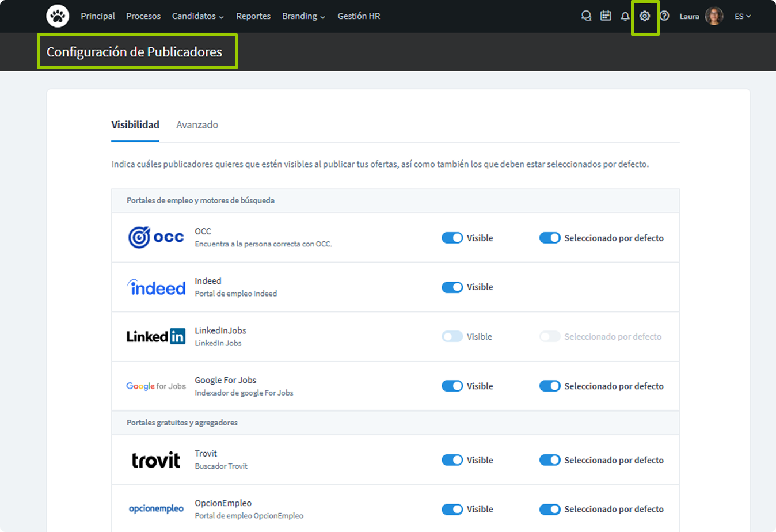Toggle Trovit Seleccionado por defecto
Image resolution: width=776 pixels, height=532 pixels.
(550, 460)
